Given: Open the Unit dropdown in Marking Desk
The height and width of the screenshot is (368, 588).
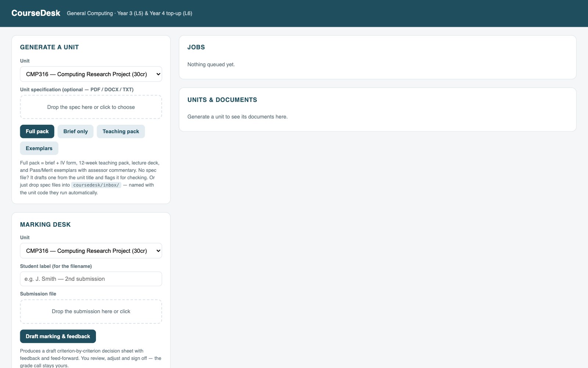Looking at the screenshot, I should click(x=91, y=251).
